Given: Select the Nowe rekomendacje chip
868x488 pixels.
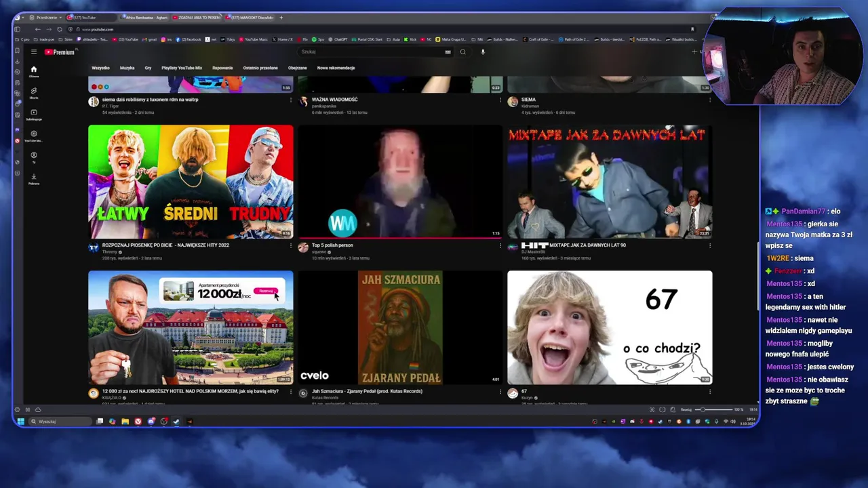Looking at the screenshot, I should click(x=336, y=68).
